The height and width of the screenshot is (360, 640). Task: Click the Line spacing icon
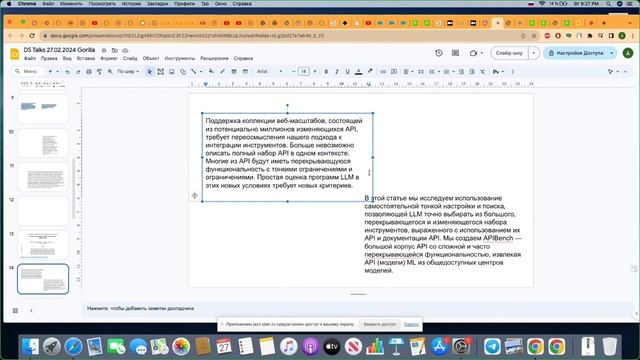click(421, 71)
